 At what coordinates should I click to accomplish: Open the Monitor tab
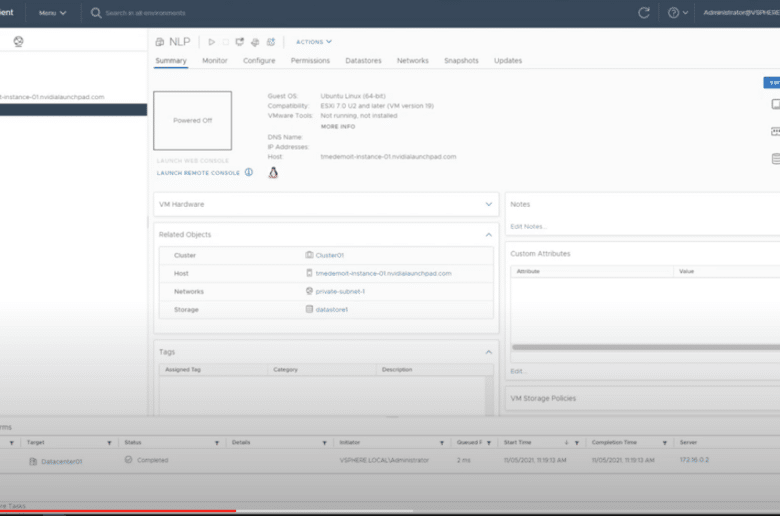pyautogui.click(x=214, y=61)
